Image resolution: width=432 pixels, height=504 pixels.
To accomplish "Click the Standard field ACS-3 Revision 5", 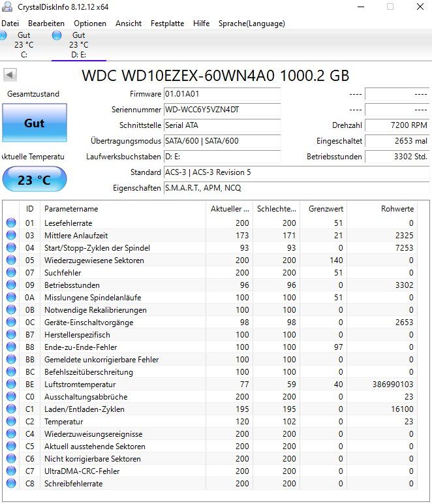I will click(x=296, y=172).
